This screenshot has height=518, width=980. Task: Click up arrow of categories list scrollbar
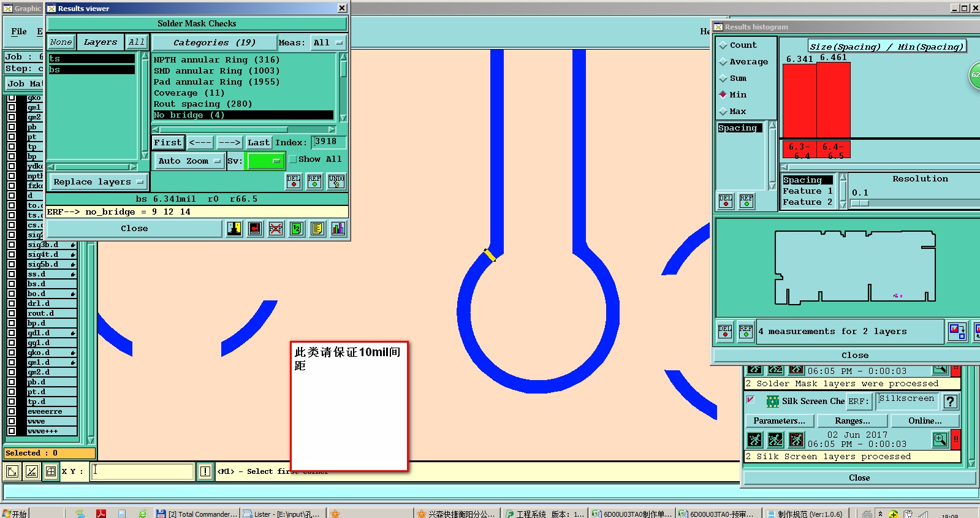pyautogui.click(x=343, y=56)
